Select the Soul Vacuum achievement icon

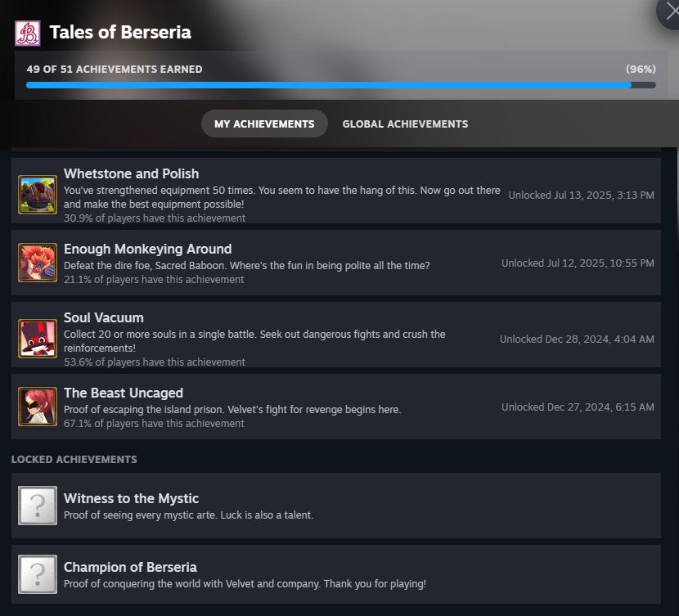pos(38,339)
